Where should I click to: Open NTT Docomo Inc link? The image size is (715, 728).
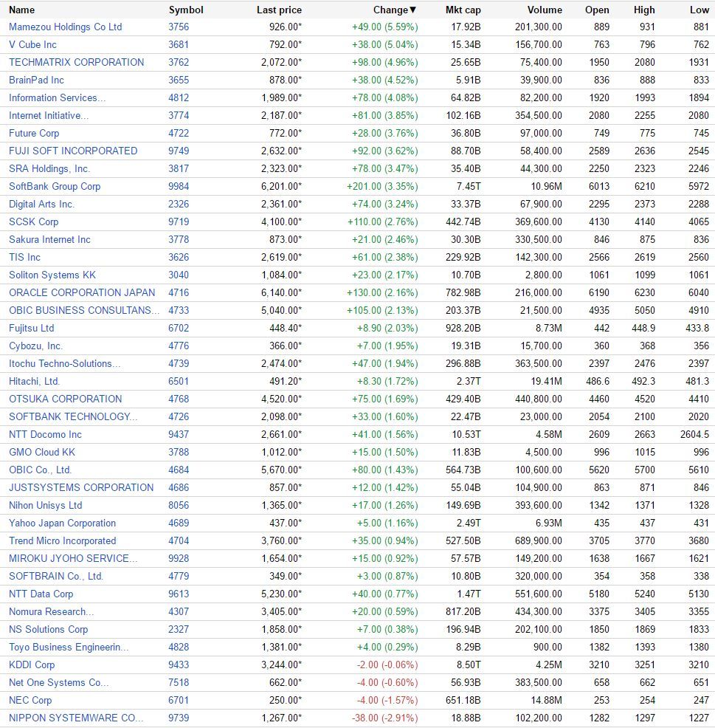(x=46, y=434)
